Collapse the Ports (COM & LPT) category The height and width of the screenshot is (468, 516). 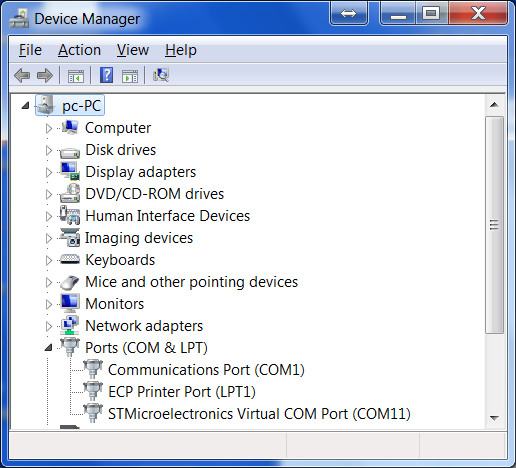tap(49, 348)
